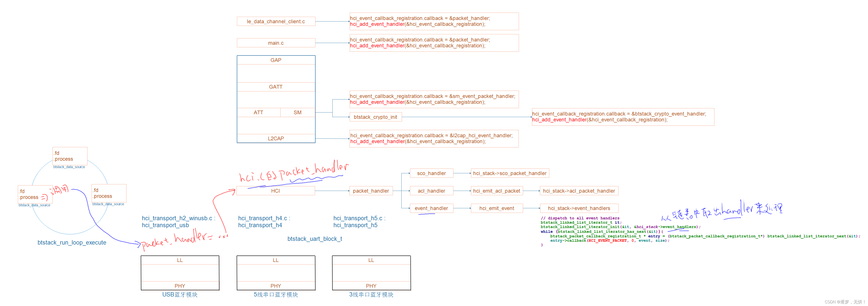Image resolution: width=868 pixels, height=306 pixels.
Task: Click the hci_emit_event box
Action: (497, 208)
